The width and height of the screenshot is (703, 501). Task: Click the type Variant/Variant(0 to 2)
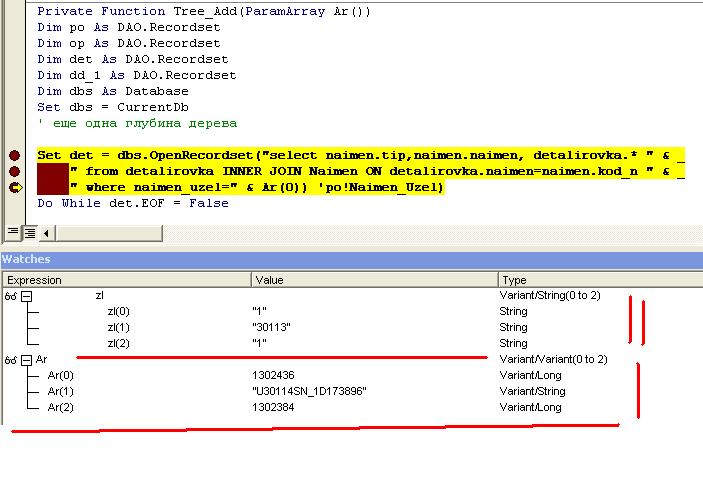[x=553, y=359]
